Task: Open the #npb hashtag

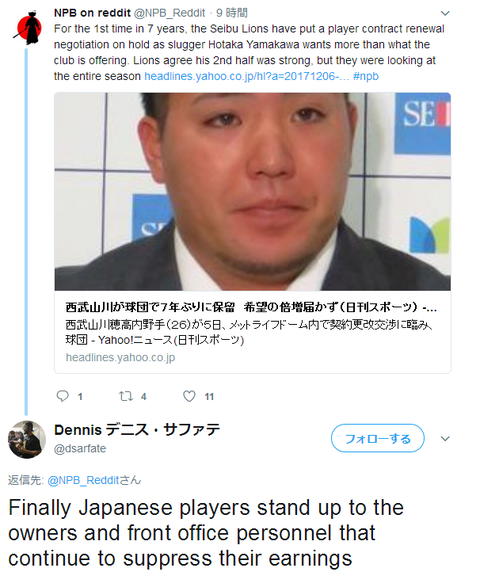Action: (x=366, y=76)
